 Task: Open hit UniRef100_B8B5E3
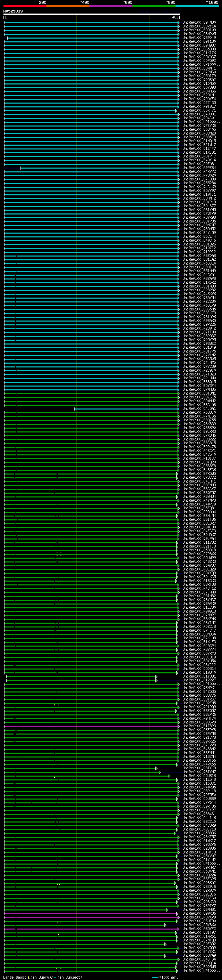pos(199,137)
